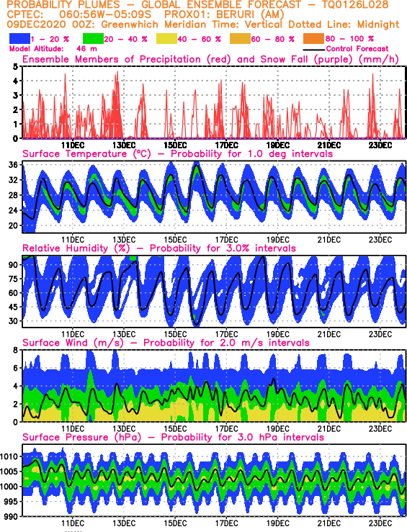This screenshot has height=532, width=407.
Task: Click the blue 1 - 20 % legend swatch
Action: point(20,39)
